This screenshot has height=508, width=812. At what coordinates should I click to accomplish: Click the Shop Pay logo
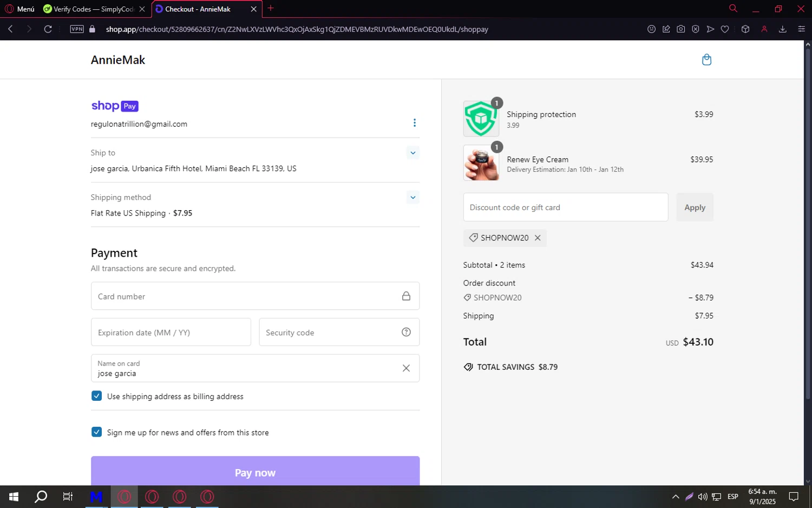115,106
